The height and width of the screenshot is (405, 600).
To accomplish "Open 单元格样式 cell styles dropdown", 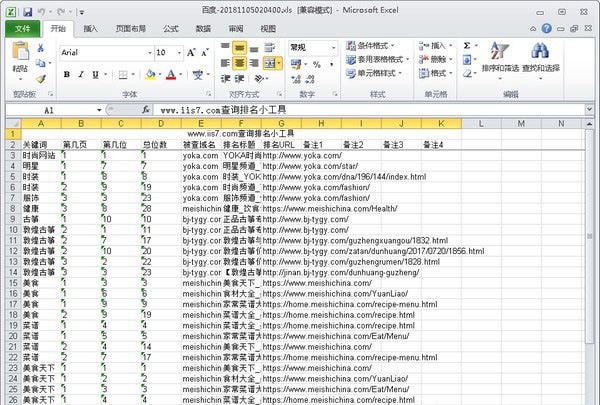I will [x=374, y=73].
